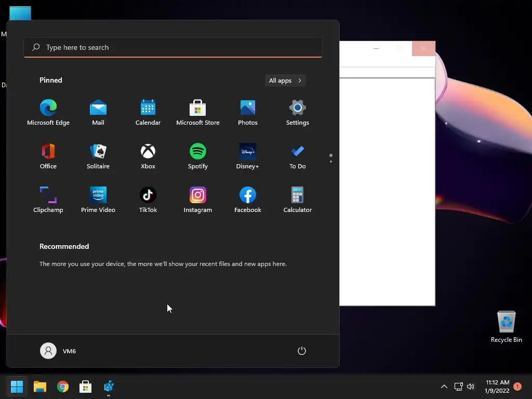Open Microsoft Store from the taskbar
The width and height of the screenshot is (532, 399).
86,387
